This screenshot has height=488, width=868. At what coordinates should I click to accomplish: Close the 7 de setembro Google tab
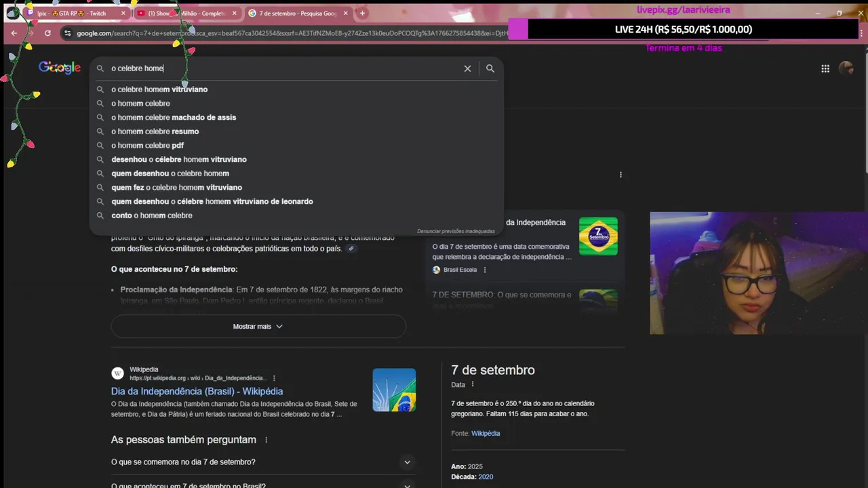pos(345,13)
